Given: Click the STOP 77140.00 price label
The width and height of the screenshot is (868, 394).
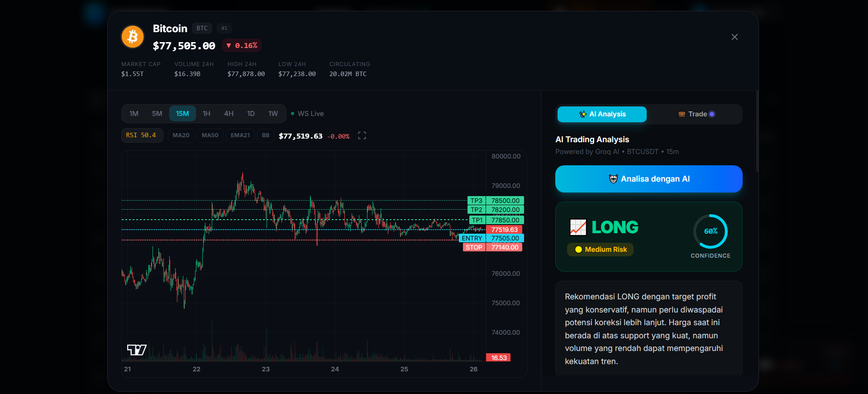Looking at the screenshot, I should point(492,247).
